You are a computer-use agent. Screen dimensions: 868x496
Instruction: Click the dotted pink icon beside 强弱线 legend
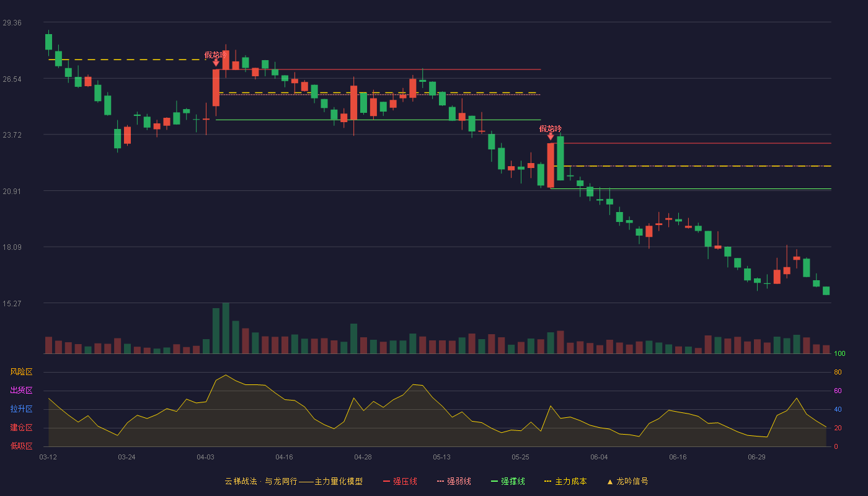coord(441,482)
